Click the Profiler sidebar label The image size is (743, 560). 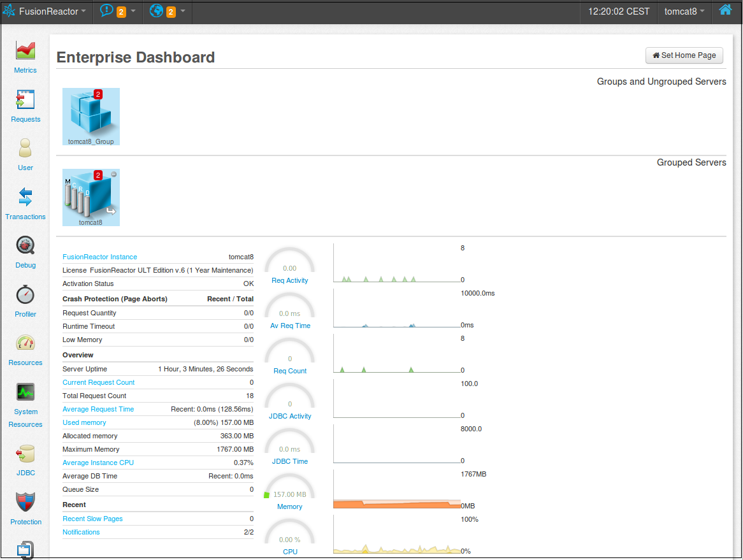(25, 314)
